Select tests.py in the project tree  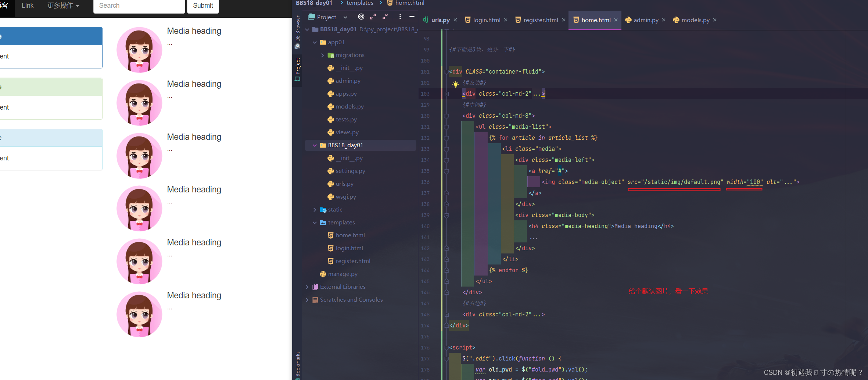pyautogui.click(x=346, y=120)
